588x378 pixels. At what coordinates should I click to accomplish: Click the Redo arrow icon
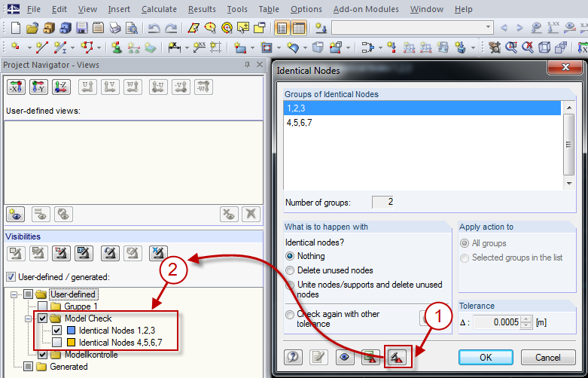click(171, 28)
